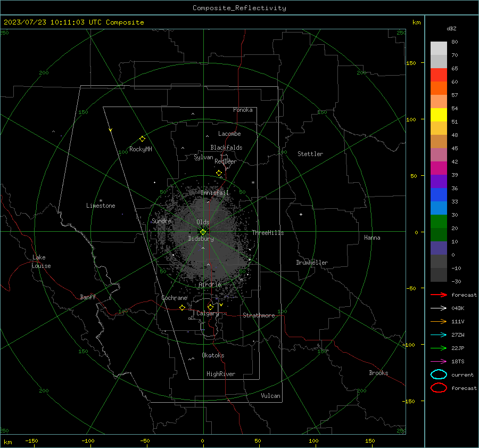The height and width of the screenshot is (448, 479).
Task: Click the yellow 54 dBZ color swatch
Action: (x=439, y=115)
